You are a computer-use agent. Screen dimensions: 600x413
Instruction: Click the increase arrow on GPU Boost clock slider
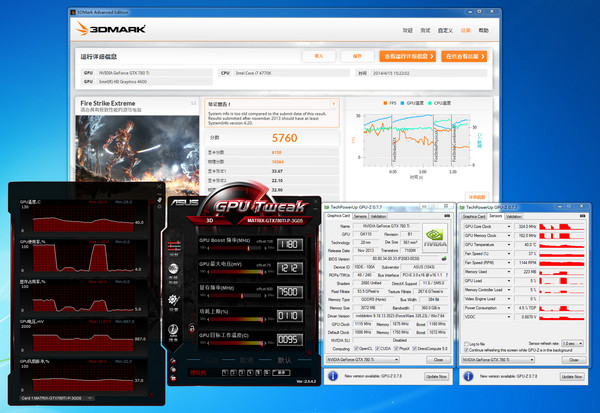point(266,248)
